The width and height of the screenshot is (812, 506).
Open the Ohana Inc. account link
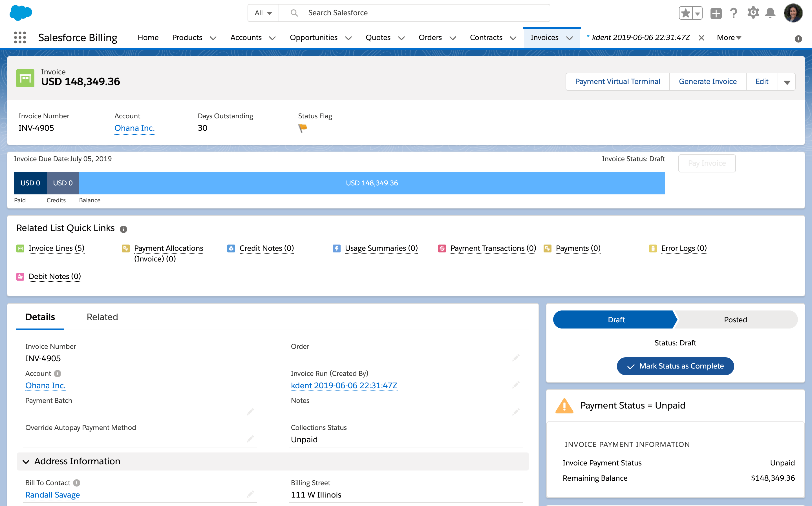point(134,128)
